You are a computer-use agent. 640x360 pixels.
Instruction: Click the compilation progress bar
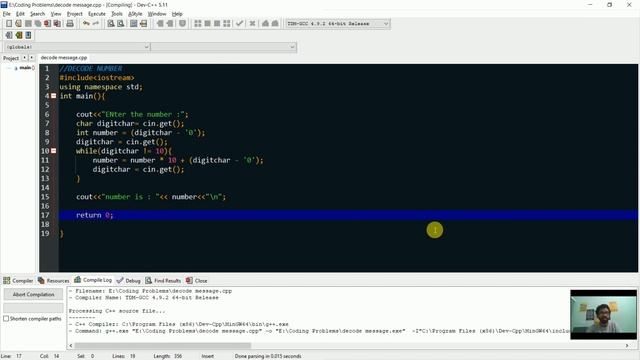point(33,307)
